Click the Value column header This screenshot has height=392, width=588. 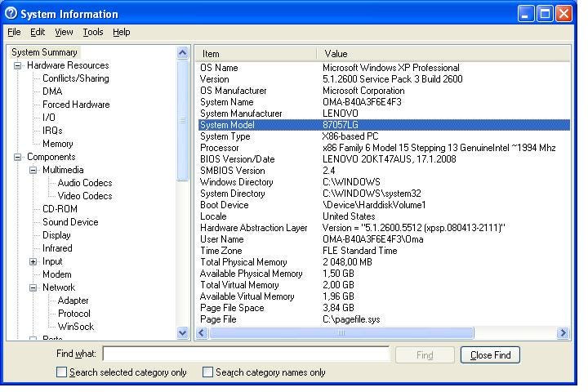click(443, 54)
